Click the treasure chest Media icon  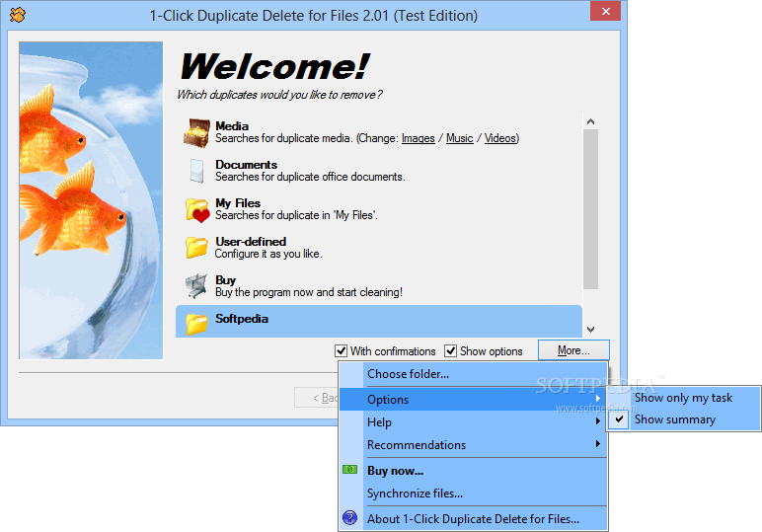click(196, 132)
